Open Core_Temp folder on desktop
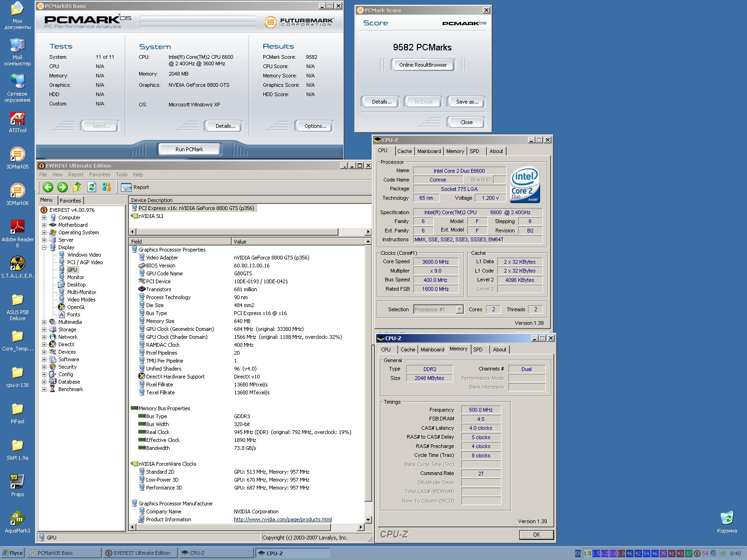 click(17, 340)
